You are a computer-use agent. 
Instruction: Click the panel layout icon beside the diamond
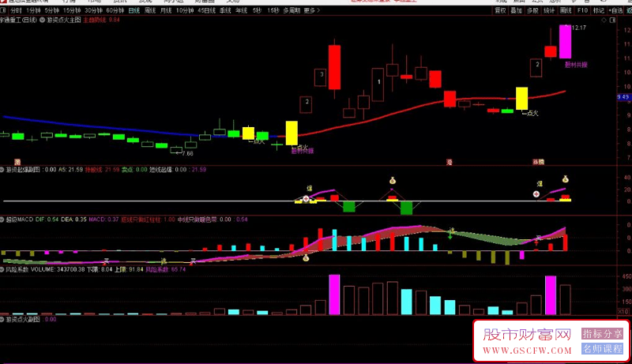click(x=613, y=20)
